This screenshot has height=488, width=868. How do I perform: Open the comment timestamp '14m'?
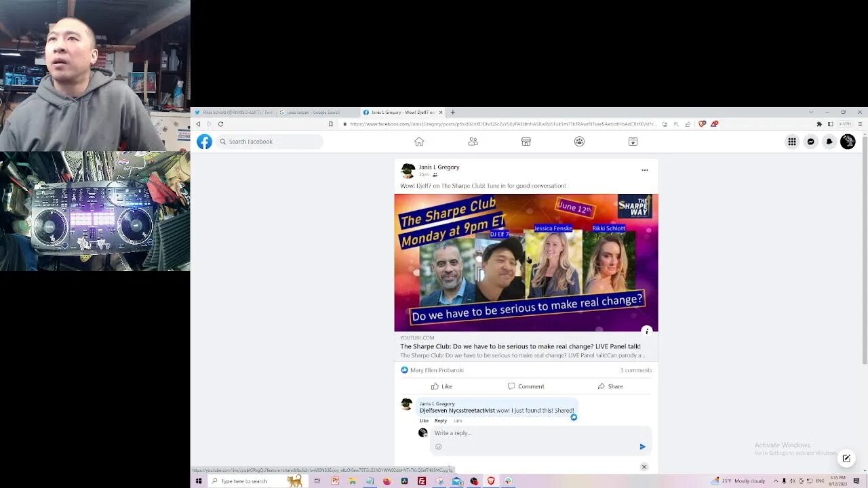[458, 421]
